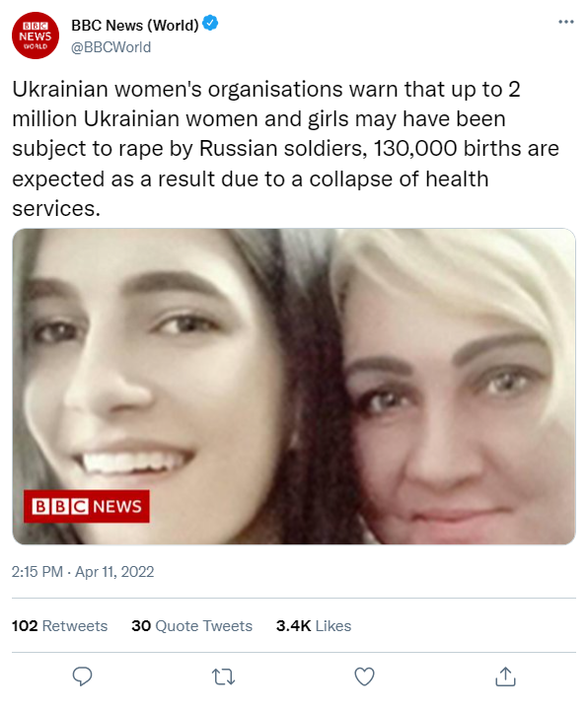Click the tweet text about Ukrainian women's organisations

point(285,149)
